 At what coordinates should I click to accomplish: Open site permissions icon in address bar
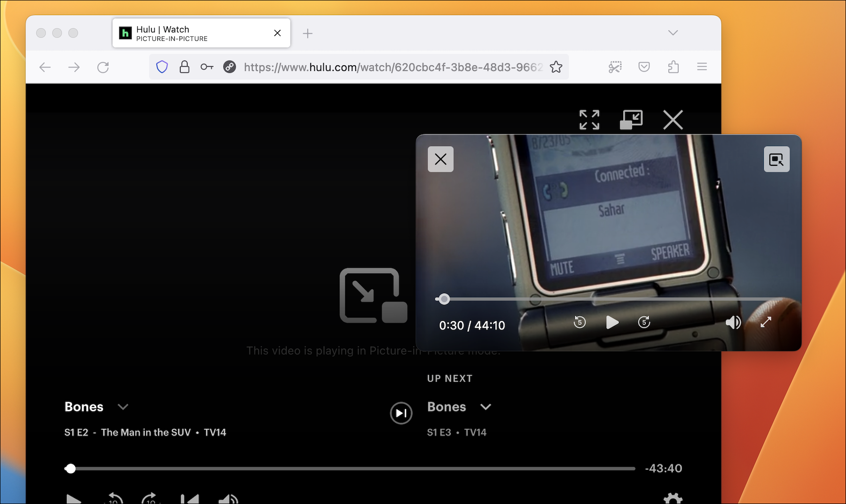point(229,67)
